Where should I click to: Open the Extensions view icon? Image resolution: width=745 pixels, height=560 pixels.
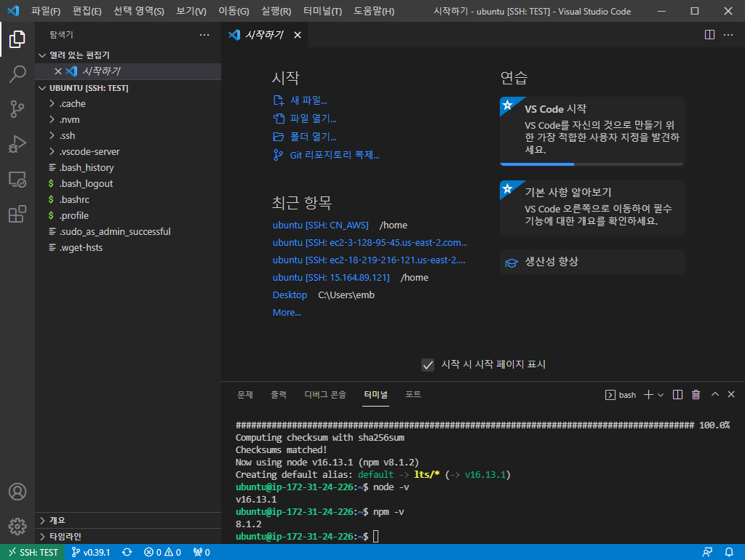(x=17, y=214)
